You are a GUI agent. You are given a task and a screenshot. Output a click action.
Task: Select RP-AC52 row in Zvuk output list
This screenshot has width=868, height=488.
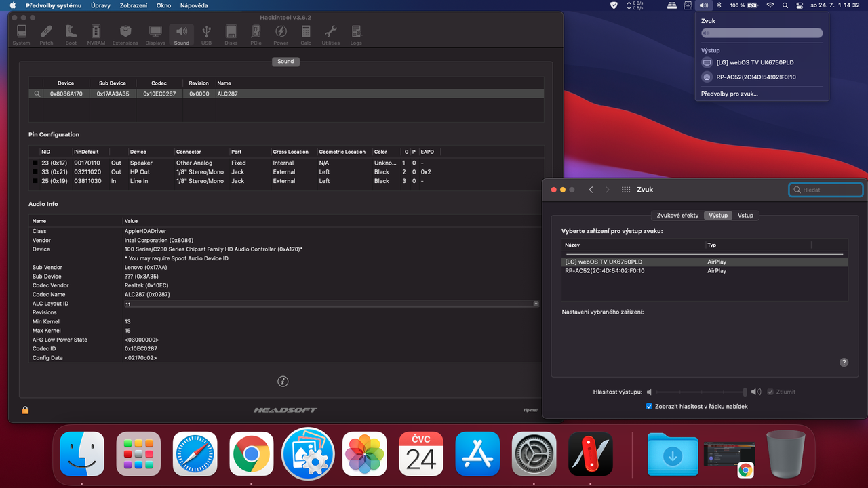pos(705,270)
